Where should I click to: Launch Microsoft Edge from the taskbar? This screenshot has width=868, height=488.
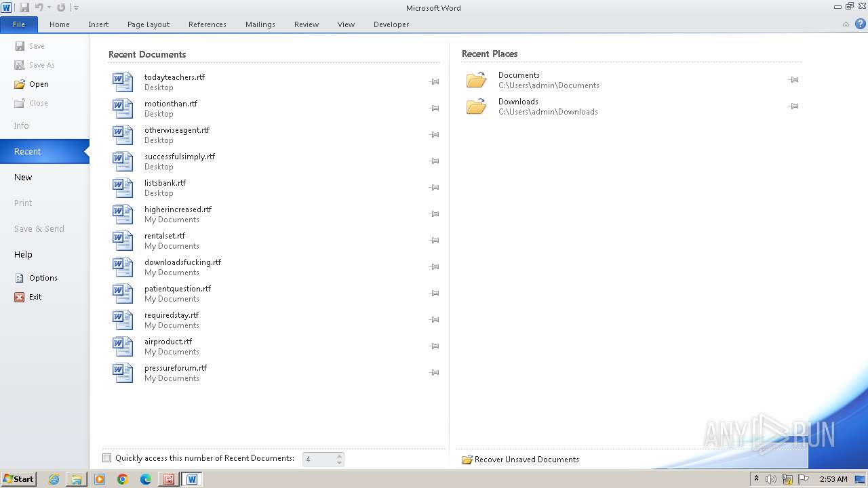coord(146,479)
